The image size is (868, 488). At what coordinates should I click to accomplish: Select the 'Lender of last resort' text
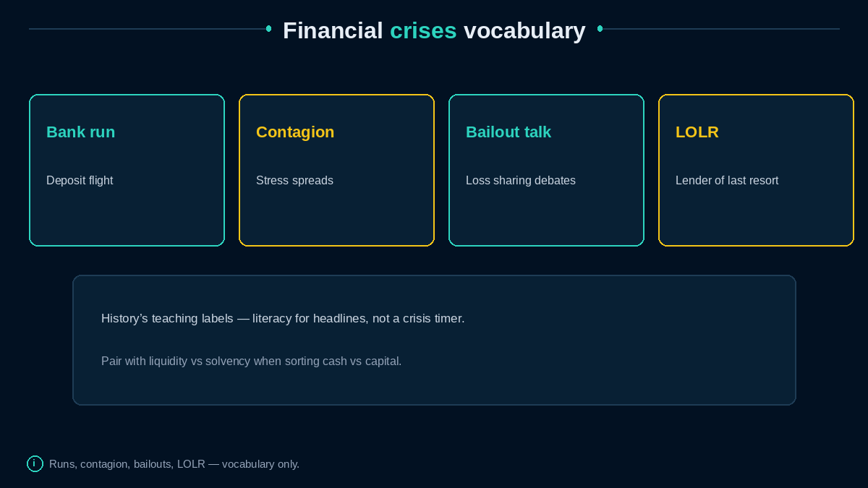727,180
